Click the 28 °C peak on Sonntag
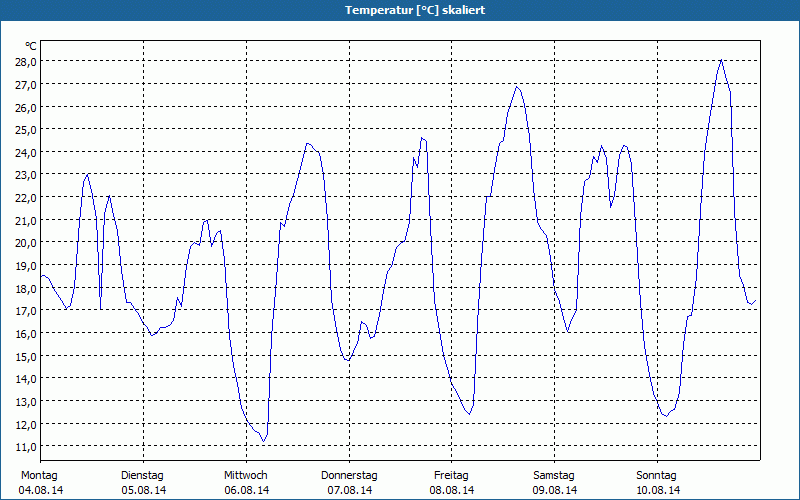The height and width of the screenshot is (500, 800). click(721, 60)
